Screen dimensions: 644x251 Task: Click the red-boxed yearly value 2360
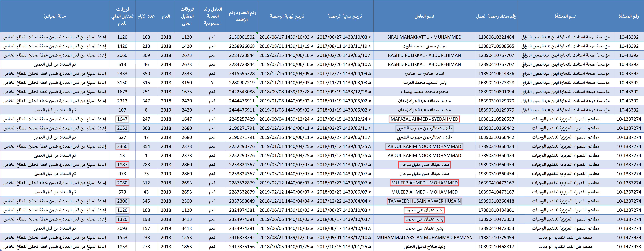click(x=122, y=146)
